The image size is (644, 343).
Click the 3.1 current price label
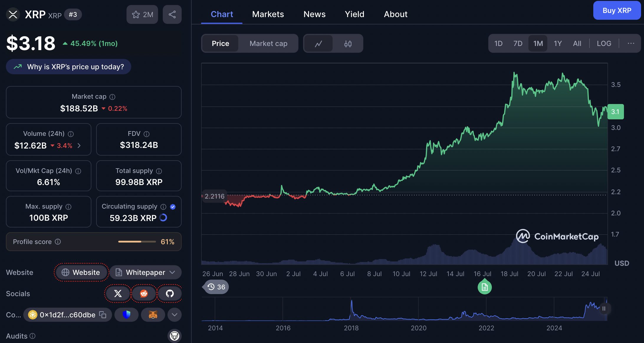pos(615,112)
